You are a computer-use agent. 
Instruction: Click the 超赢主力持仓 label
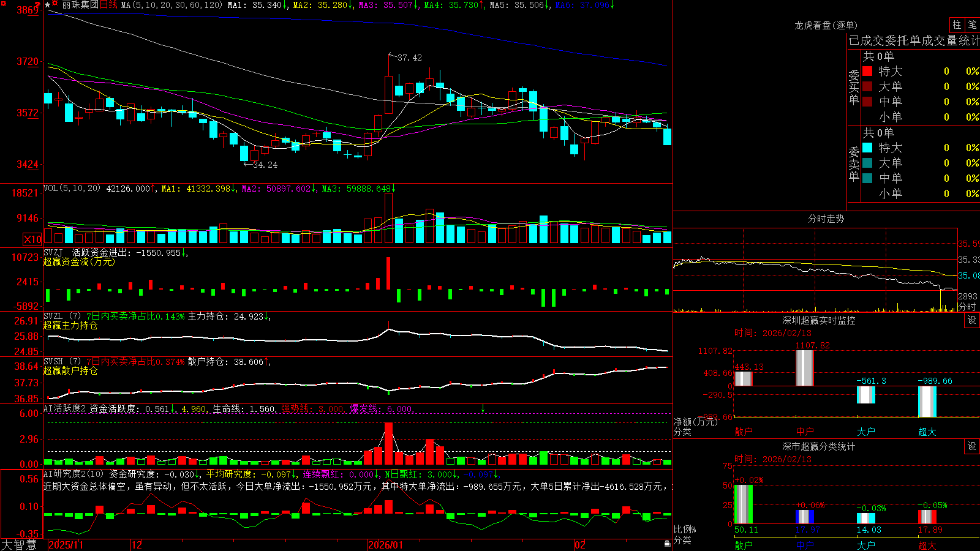click(x=70, y=325)
